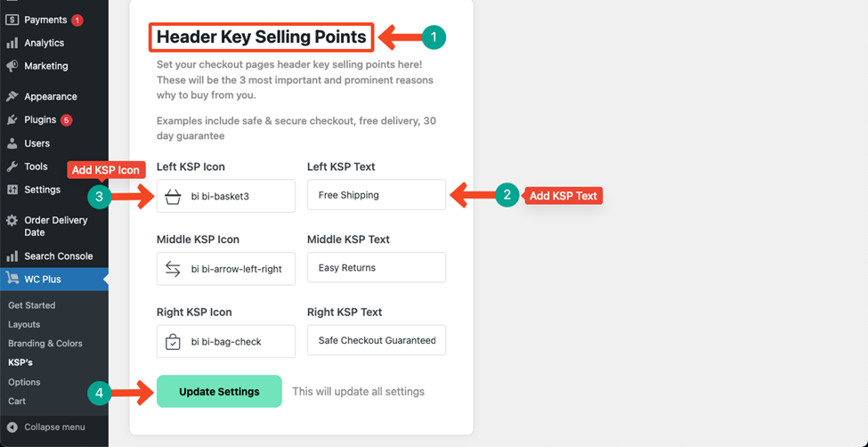Click the Plugins plug icon
The width and height of the screenshot is (868, 447).
pyautogui.click(x=12, y=119)
